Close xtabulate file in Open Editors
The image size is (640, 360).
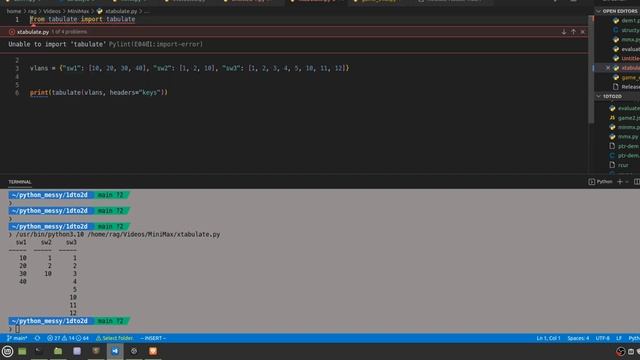point(608,68)
